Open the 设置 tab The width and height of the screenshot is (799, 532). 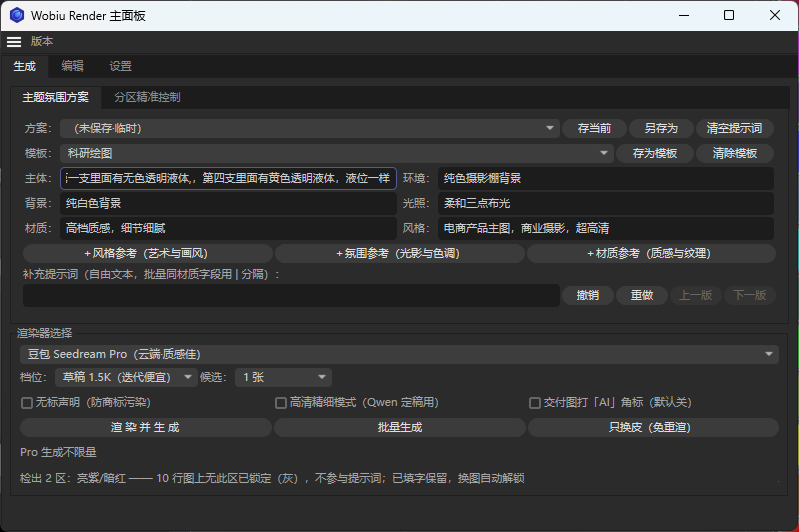(120, 66)
